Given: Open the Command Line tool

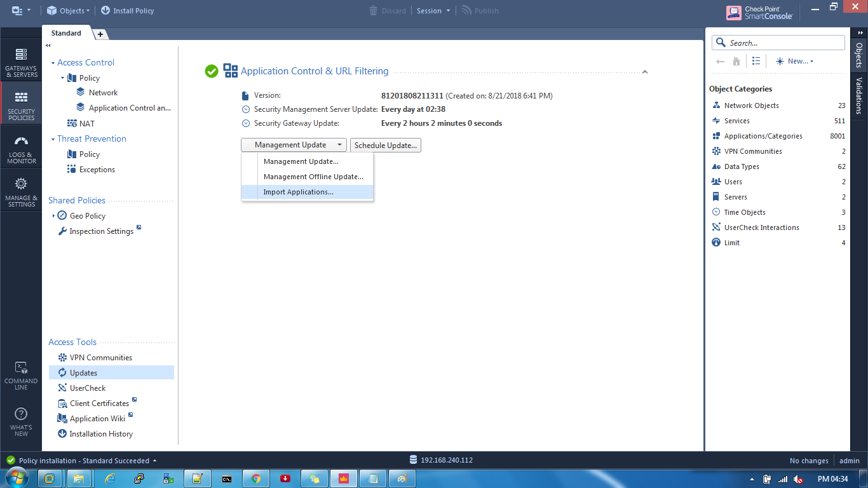Looking at the screenshot, I should click(21, 375).
